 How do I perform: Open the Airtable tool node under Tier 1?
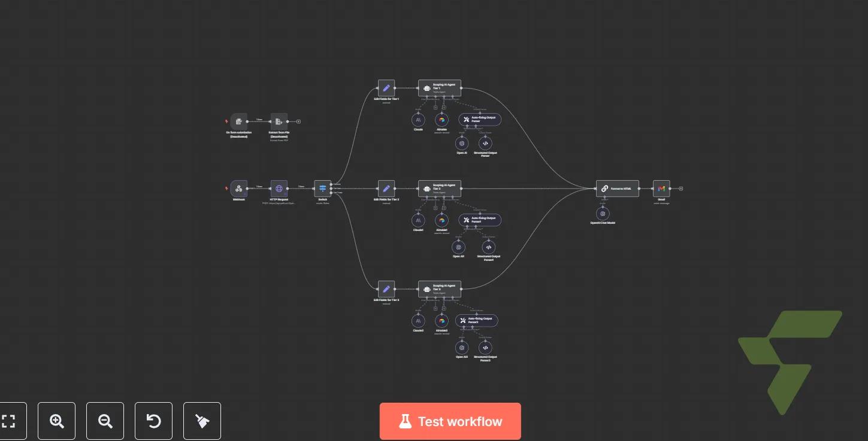tap(441, 120)
